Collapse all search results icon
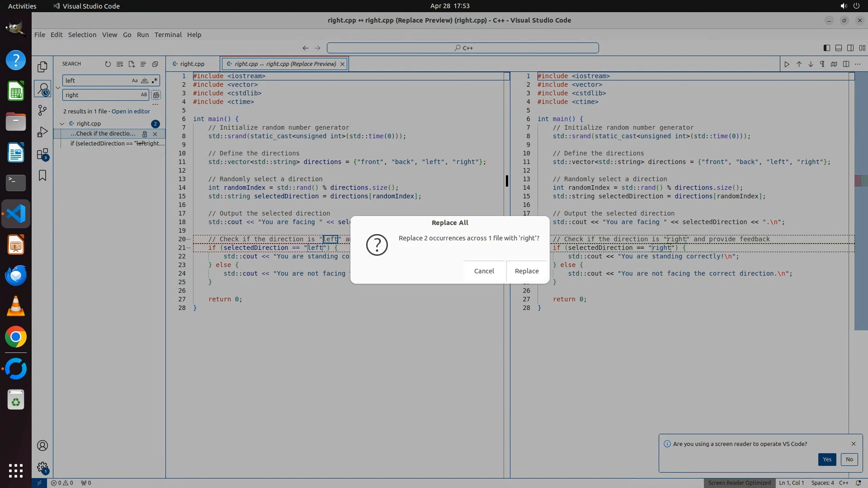 click(155, 64)
